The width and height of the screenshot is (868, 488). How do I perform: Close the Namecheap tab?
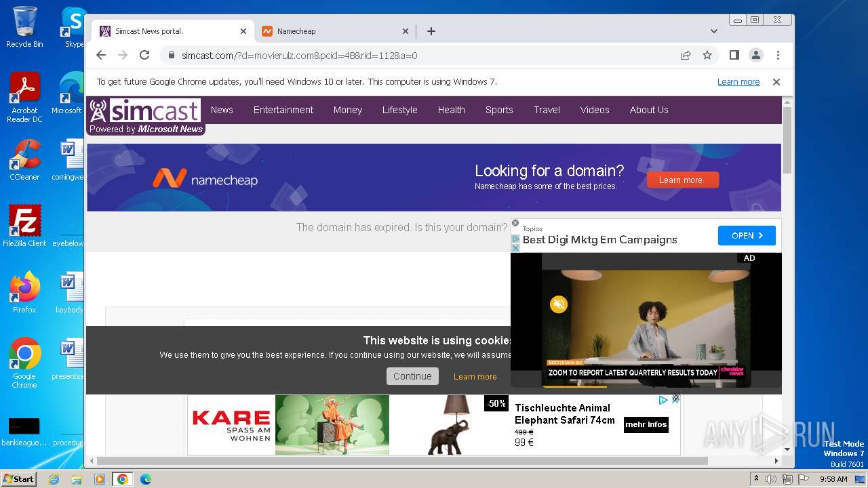point(406,31)
